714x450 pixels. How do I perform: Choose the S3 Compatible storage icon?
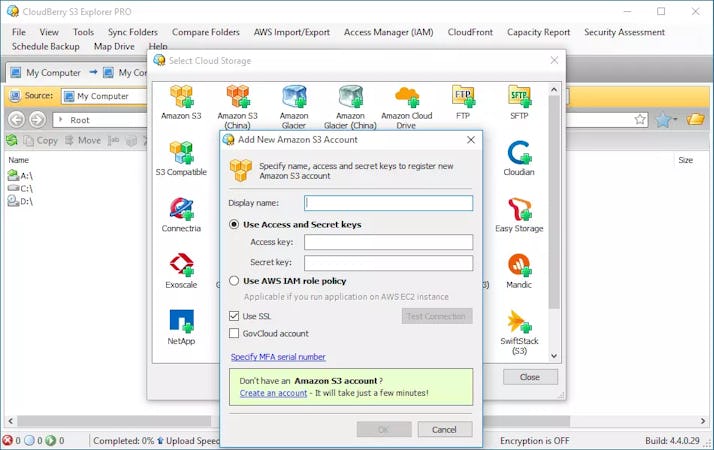coord(181,153)
